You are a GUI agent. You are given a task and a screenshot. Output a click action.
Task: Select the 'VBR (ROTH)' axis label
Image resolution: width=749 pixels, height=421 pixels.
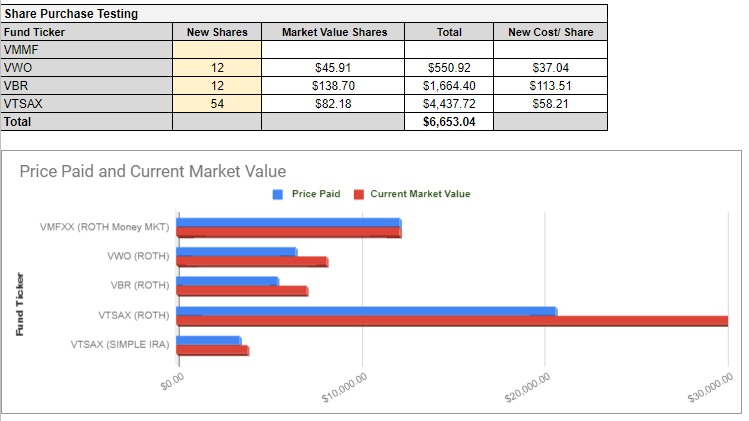pyautogui.click(x=140, y=285)
